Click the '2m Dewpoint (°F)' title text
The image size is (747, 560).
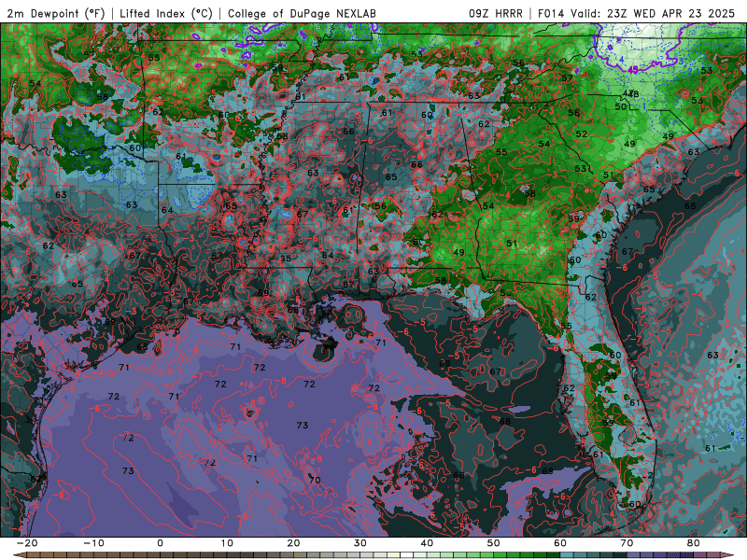56,13
